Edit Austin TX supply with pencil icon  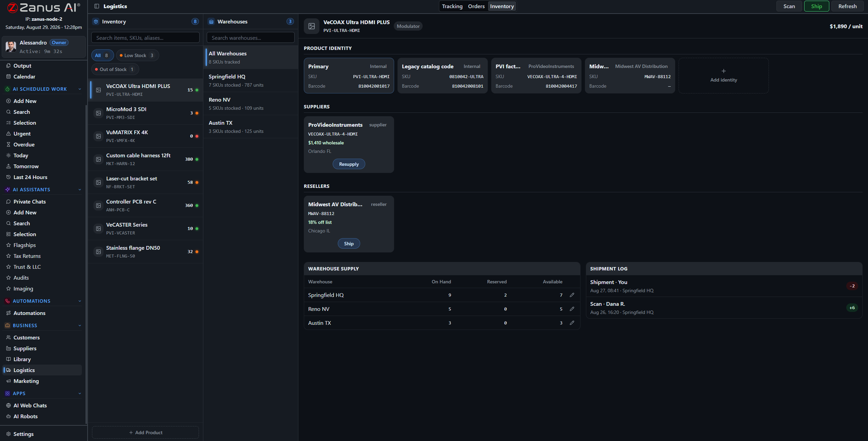pos(572,323)
